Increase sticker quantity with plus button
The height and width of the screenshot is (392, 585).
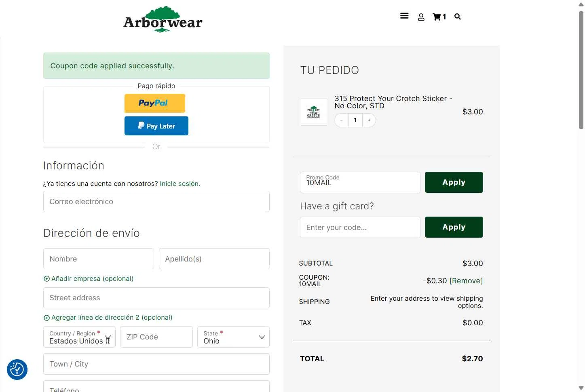click(369, 120)
